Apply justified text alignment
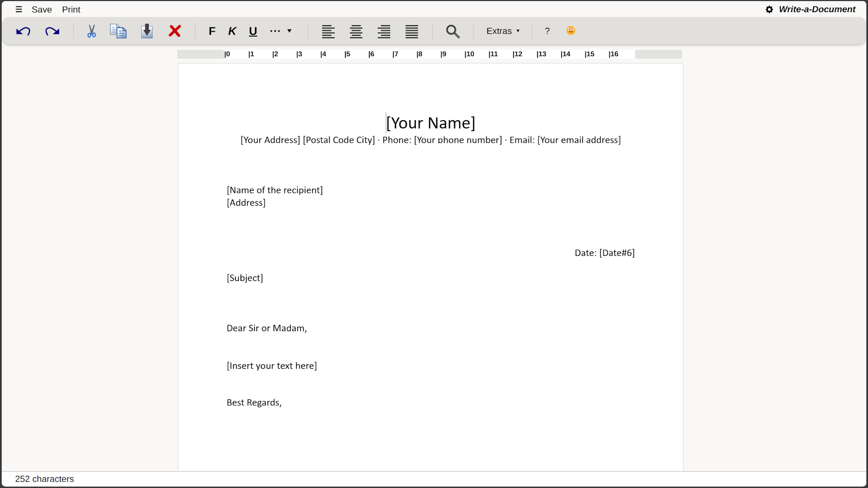 [x=411, y=31]
